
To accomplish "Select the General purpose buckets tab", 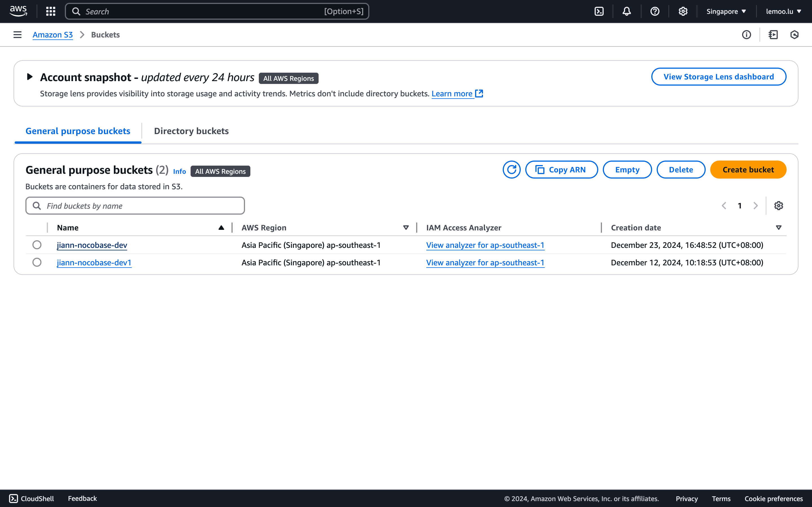I will click(78, 131).
